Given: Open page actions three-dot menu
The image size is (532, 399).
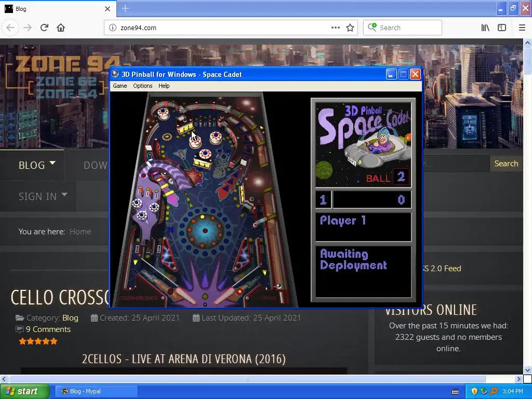Looking at the screenshot, I should [335, 28].
